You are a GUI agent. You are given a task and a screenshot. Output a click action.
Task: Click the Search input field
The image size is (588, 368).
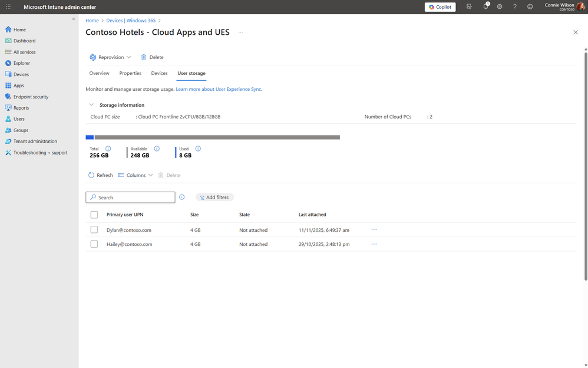pos(134,198)
